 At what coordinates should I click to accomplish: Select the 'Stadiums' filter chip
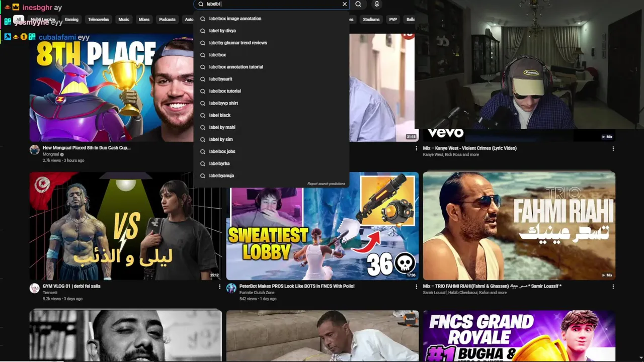371,20
